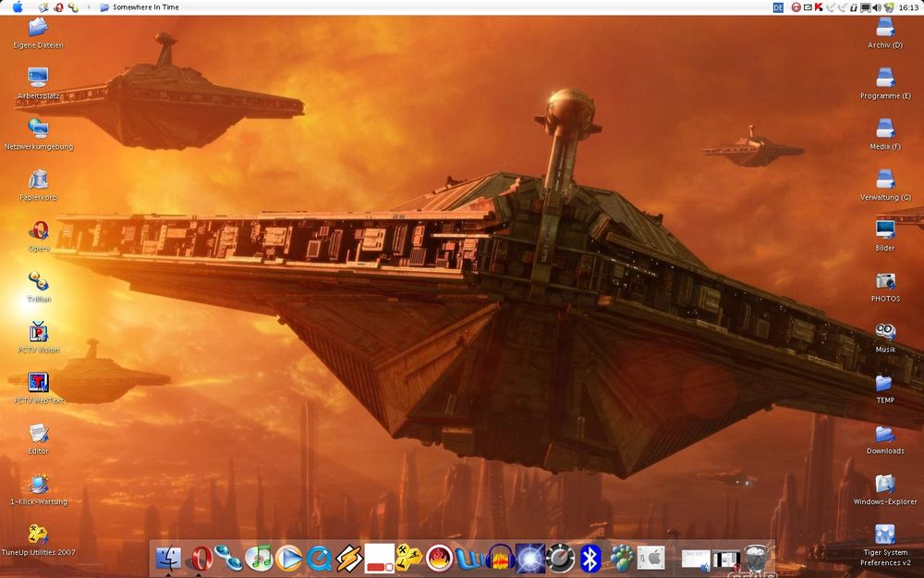This screenshot has height=578, width=924.
Task: Open the Editor desktop shortcut
Action: (x=38, y=438)
